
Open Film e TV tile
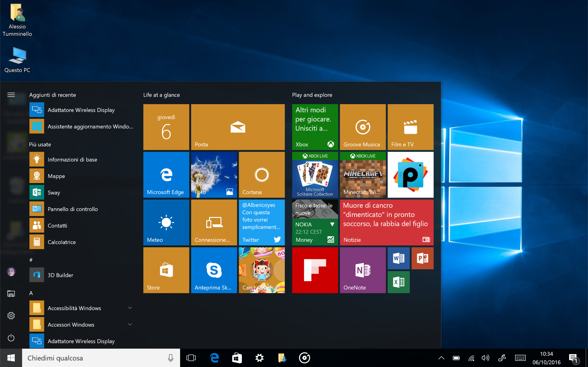411,127
